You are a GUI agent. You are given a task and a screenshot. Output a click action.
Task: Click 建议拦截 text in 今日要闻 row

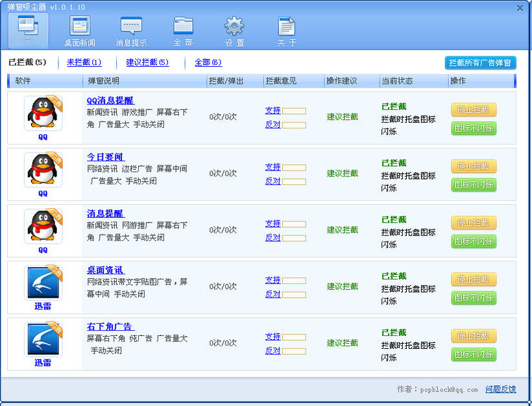pos(343,173)
